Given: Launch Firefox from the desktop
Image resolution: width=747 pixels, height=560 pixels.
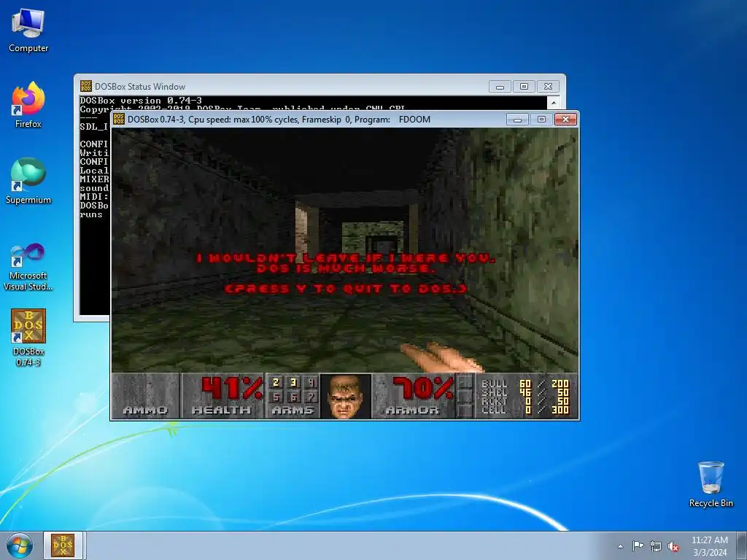Looking at the screenshot, I should point(28,105).
